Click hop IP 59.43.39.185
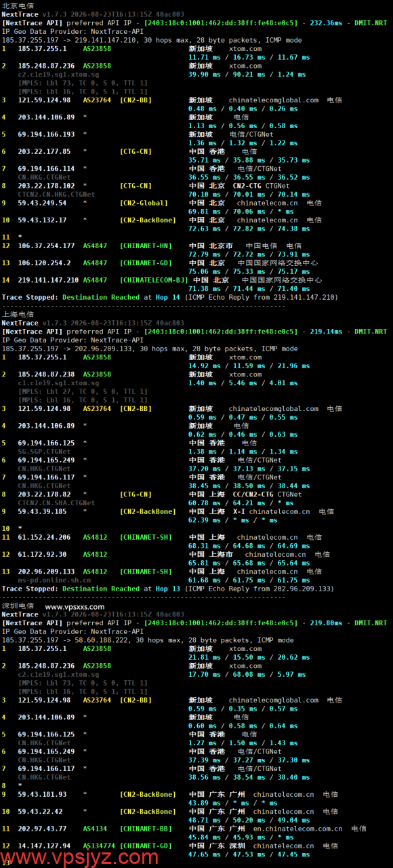 pyautogui.click(x=42, y=511)
